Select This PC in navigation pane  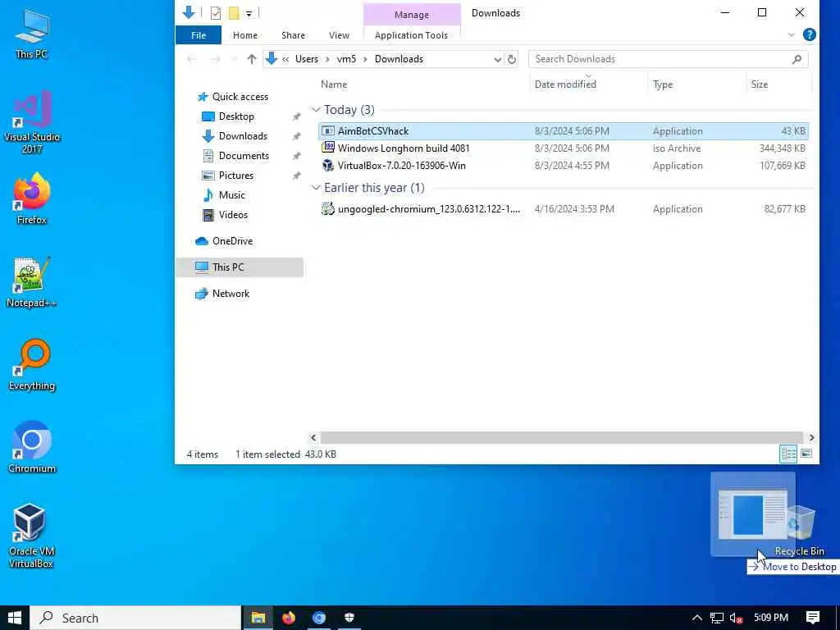[x=239, y=267]
